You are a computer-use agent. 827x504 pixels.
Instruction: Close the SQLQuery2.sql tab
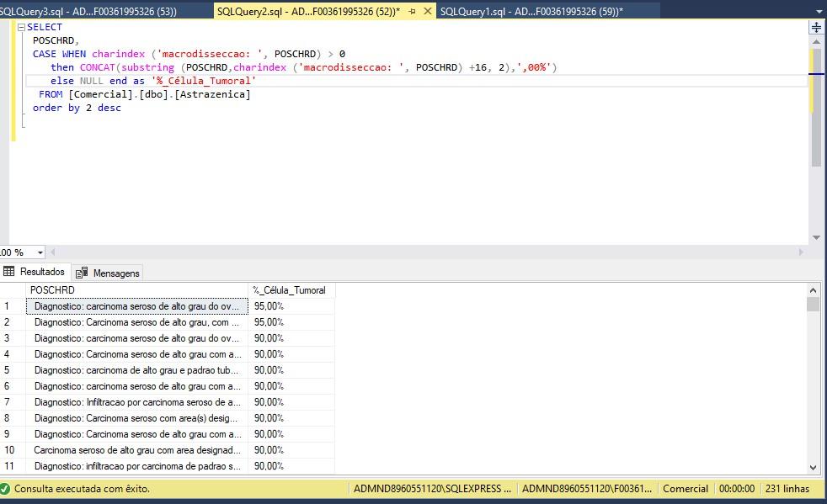[x=428, y=11]
